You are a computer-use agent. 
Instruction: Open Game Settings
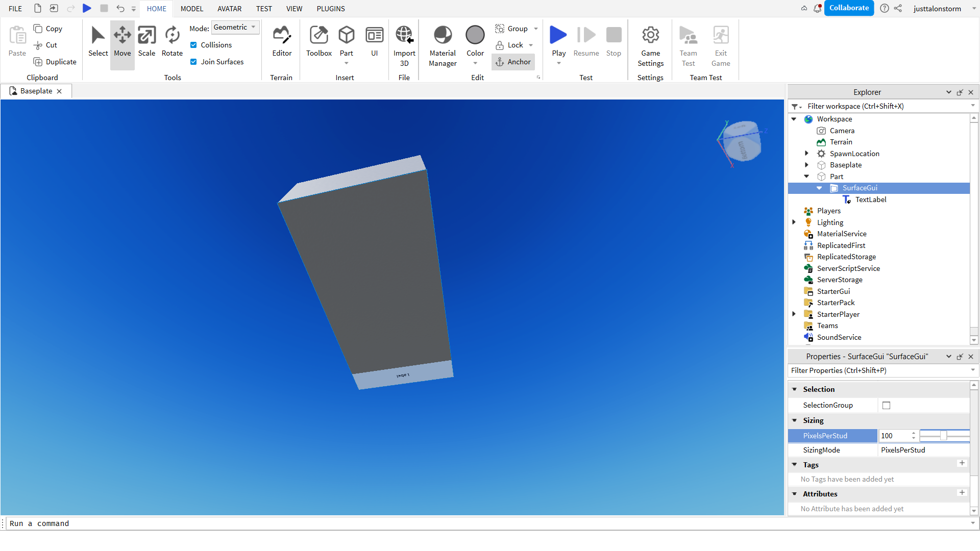tap(650, 46)
